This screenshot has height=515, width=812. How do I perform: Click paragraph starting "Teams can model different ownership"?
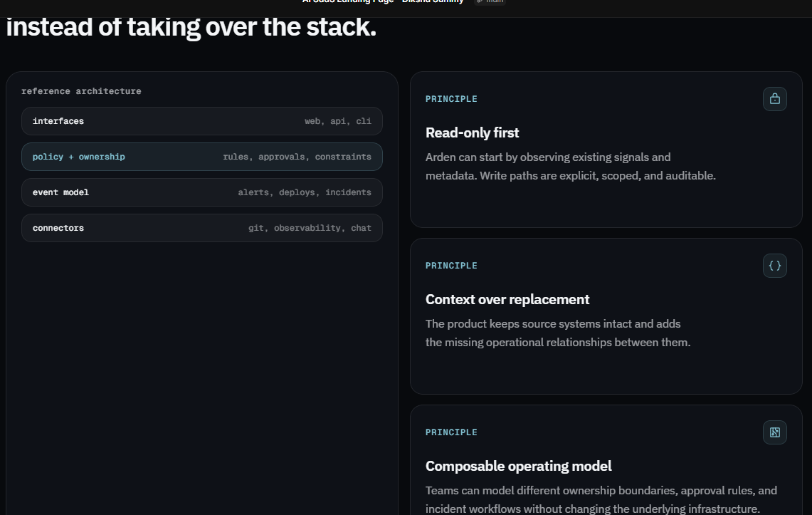coord(601,500)
